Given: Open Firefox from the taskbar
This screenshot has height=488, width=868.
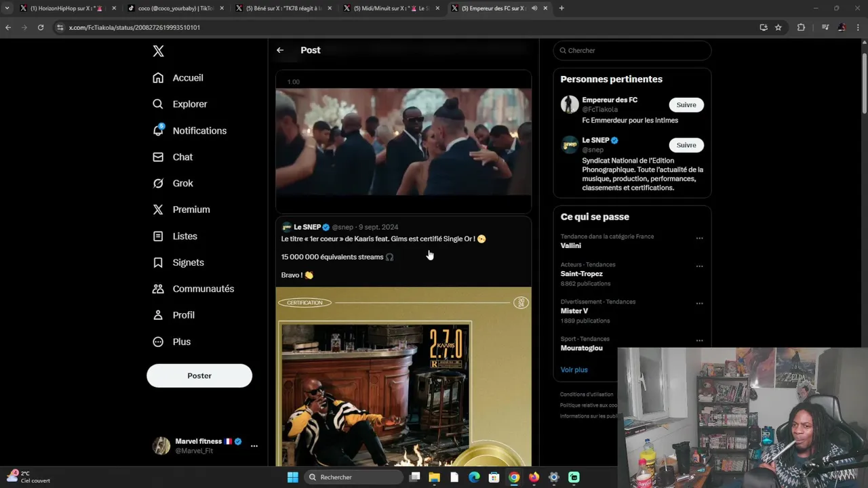Looking at the screenshot, I should coord(534,477).
